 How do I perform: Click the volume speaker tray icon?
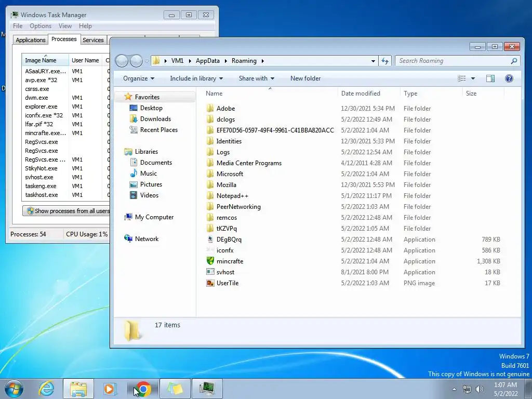point(479,389)
